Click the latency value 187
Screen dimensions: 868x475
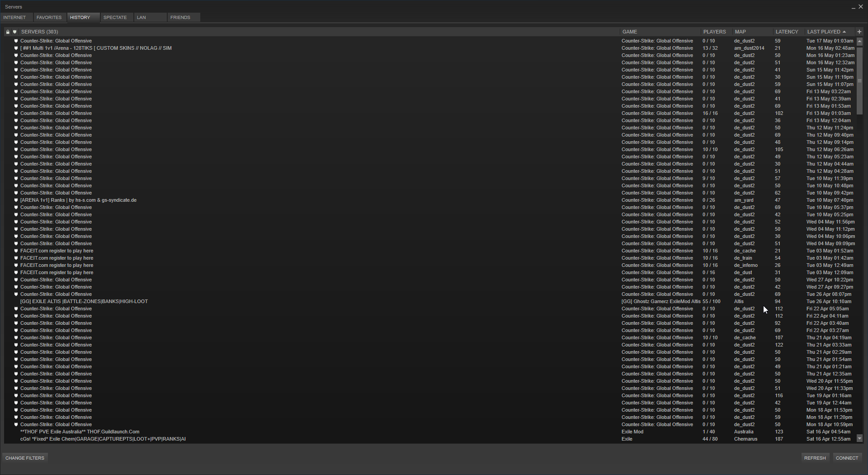click(x=779, y=439)
